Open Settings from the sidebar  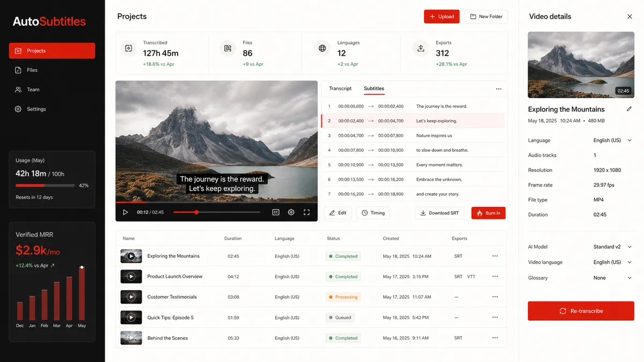(x=52, y=109)
